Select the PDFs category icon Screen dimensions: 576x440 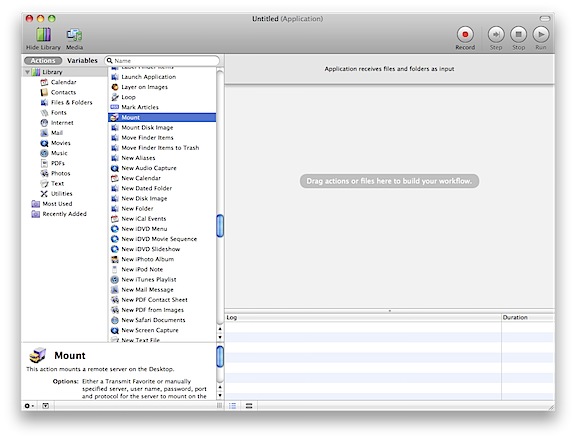[44, 163]
